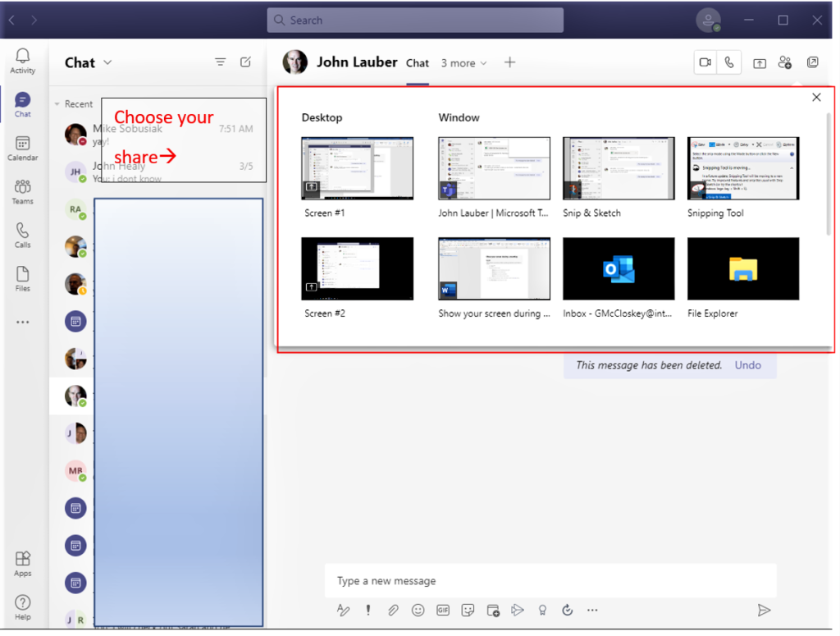Viewport: 840px width, 636px height.
Task: Open more apps ellipsis in sidebar
Action: click(x=22, y=322)
